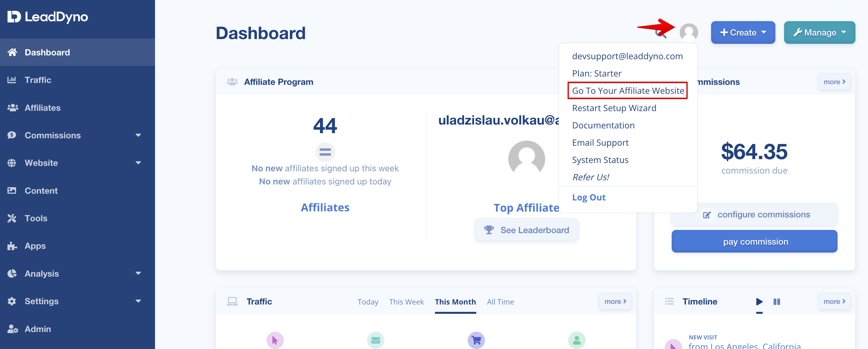Play the Timeline feed
This screenshot has height=349, width=868.
[759, 302]
